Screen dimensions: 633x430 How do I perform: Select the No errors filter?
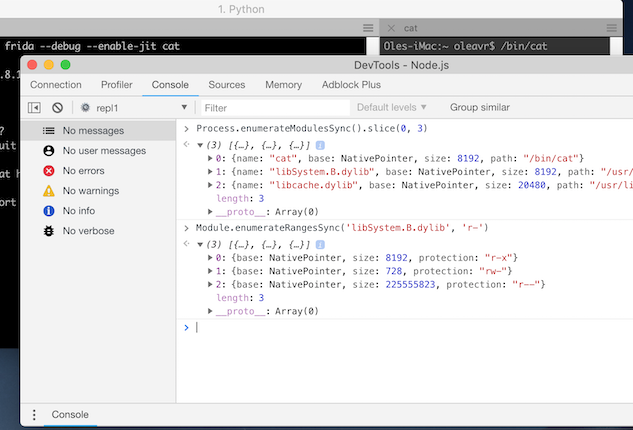98,171
